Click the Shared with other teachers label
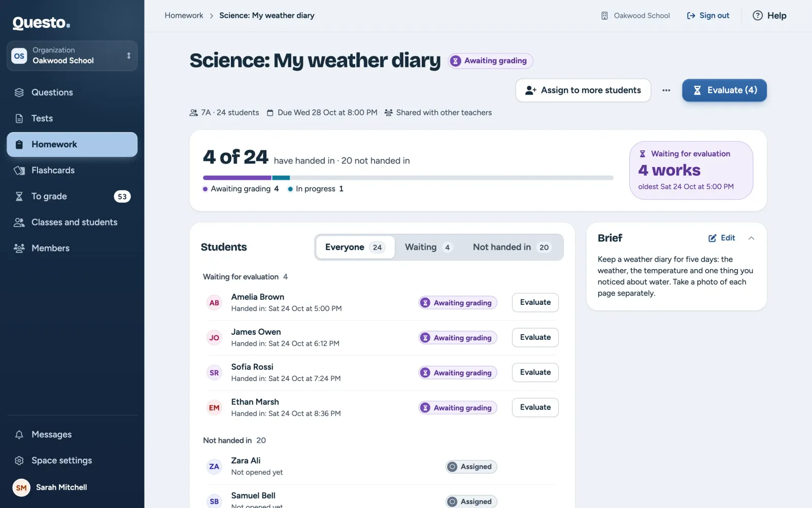The height and width of the screenshot is (508, 812). point(438,113)
